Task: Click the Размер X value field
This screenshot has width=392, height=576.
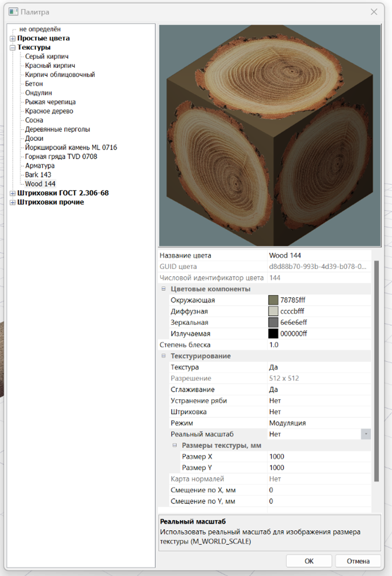Action: (318, 457)
